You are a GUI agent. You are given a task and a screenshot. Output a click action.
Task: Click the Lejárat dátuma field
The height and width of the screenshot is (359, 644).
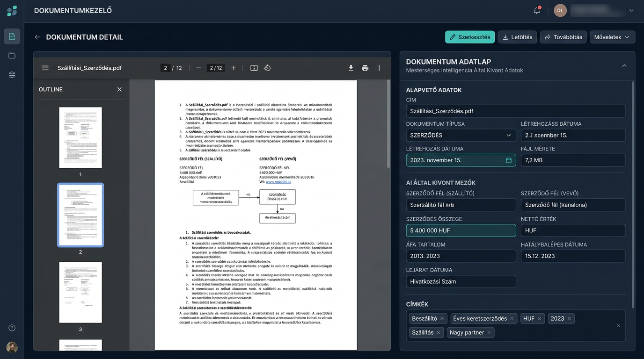pos(461,281)
